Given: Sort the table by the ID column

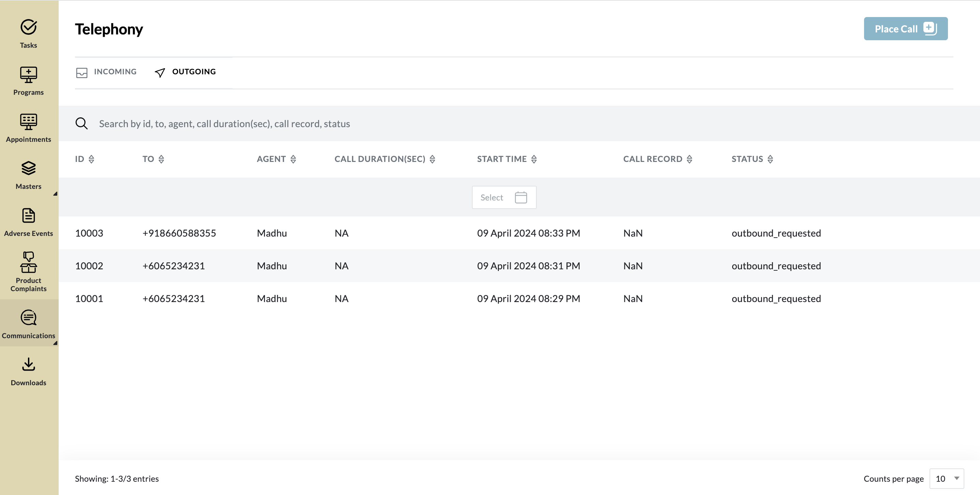Looking at the screenshot, I should [91, 159].
